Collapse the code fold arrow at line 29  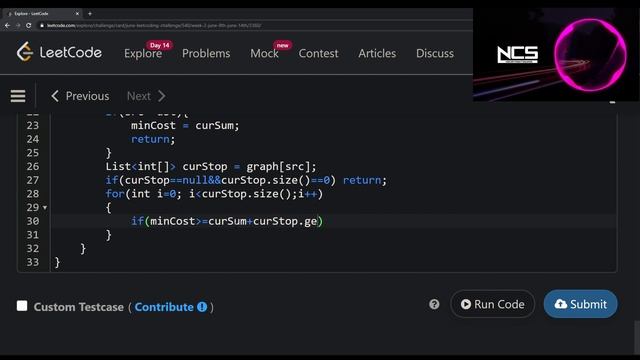(45, 208)
